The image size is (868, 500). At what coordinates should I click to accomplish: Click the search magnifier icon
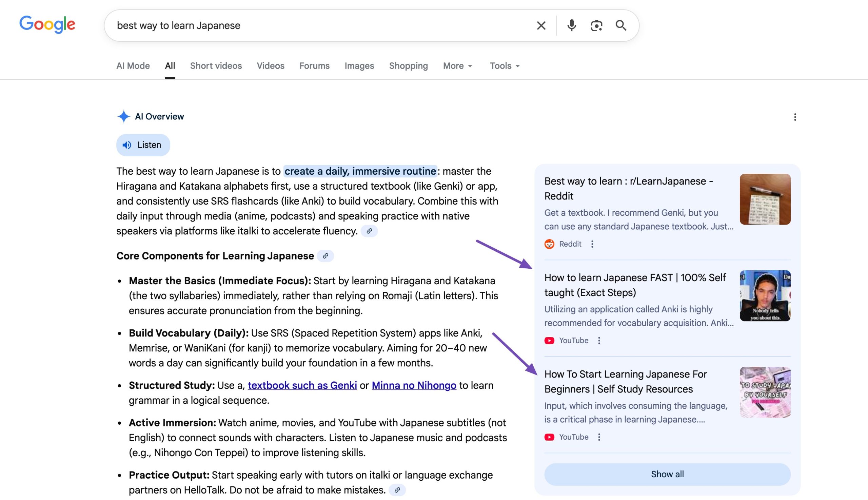click(x=620, y=25)
